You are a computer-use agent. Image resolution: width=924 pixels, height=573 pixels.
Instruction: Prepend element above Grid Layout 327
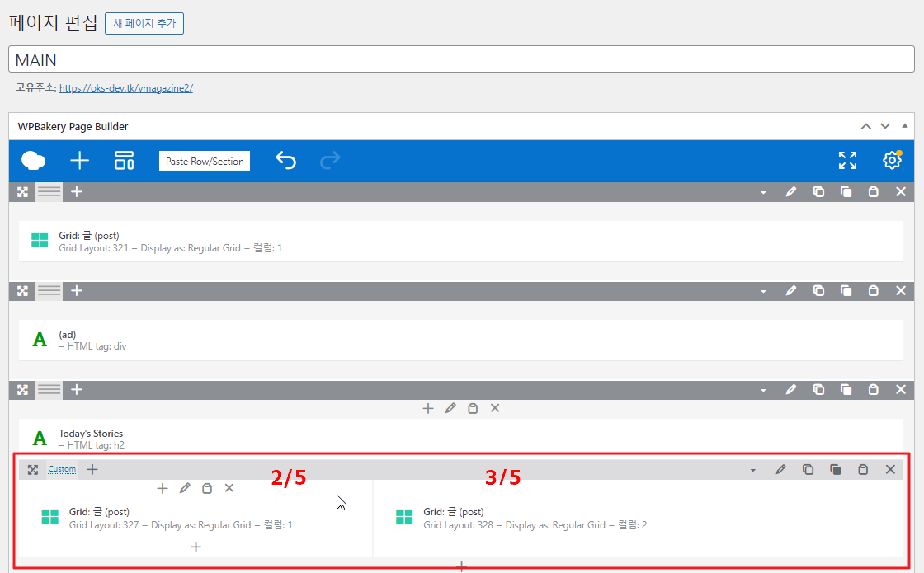pos(163,489)
